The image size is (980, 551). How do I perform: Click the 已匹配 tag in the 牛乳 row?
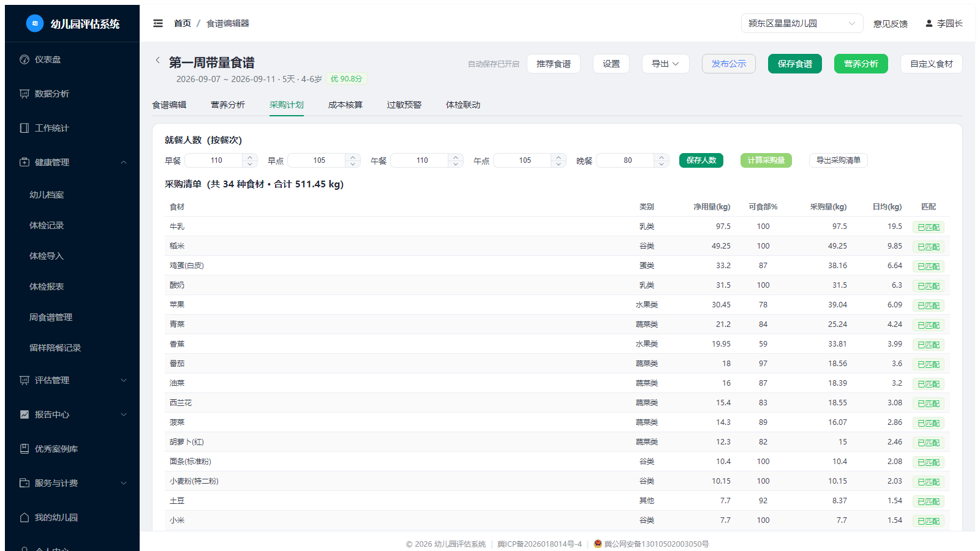(x=929, y=227)
